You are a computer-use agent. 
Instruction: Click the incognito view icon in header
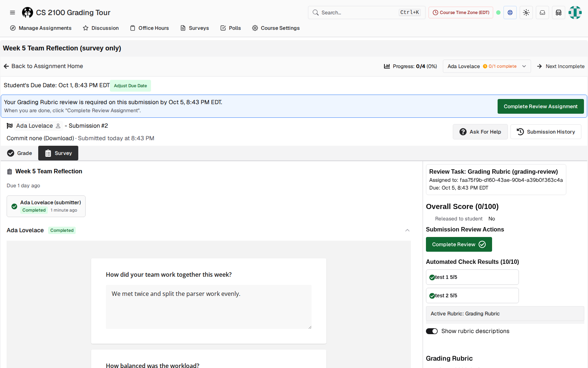tap(559, 13)
